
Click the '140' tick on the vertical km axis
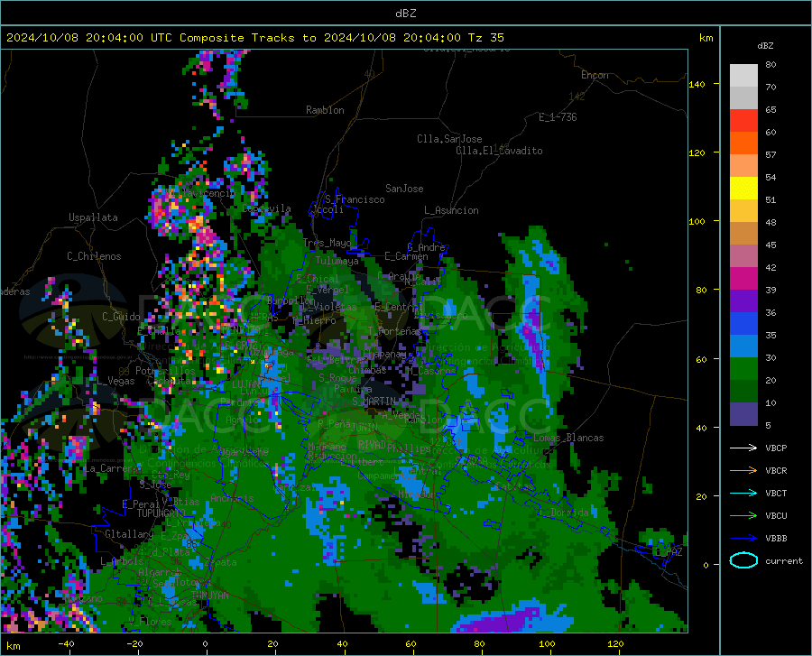tap(697, 84)
